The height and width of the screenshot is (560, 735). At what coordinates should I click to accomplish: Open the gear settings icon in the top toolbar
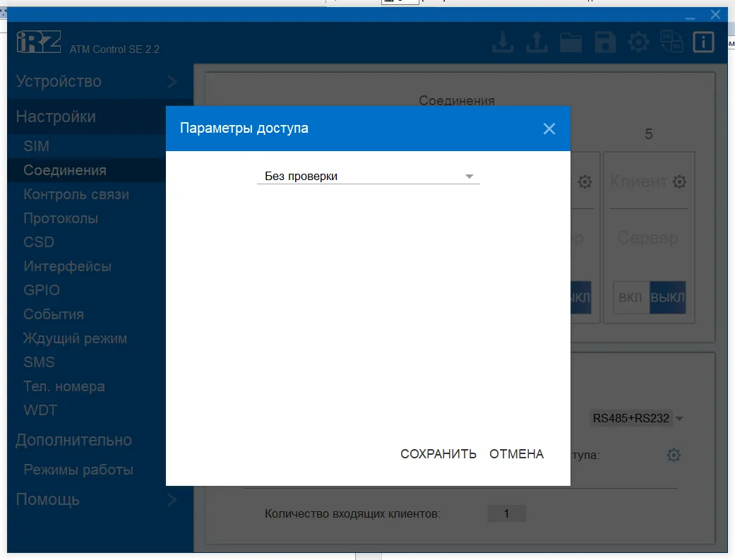coord(638,42)
